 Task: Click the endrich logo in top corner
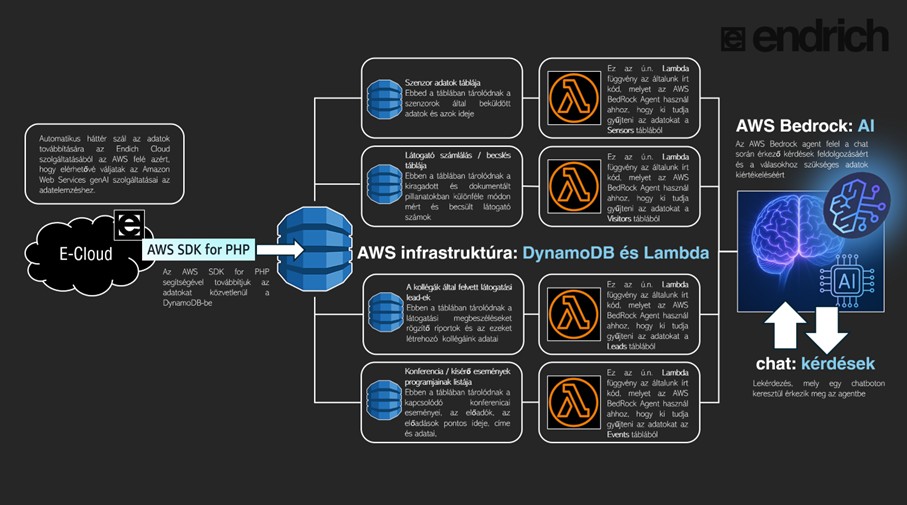[x=805, y=36]
